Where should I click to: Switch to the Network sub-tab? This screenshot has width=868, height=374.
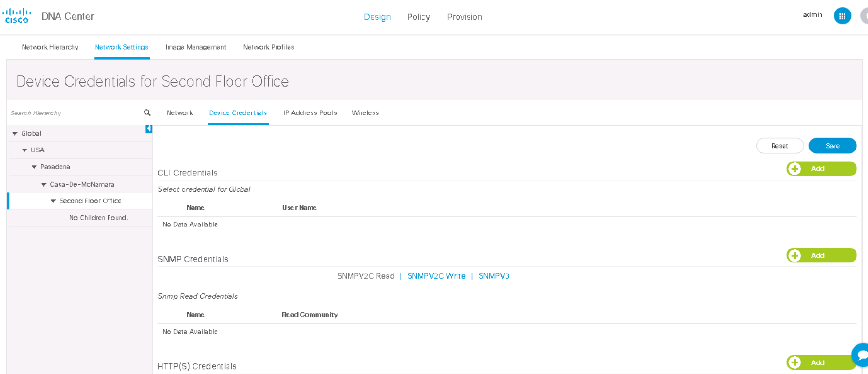pos(180,113)
